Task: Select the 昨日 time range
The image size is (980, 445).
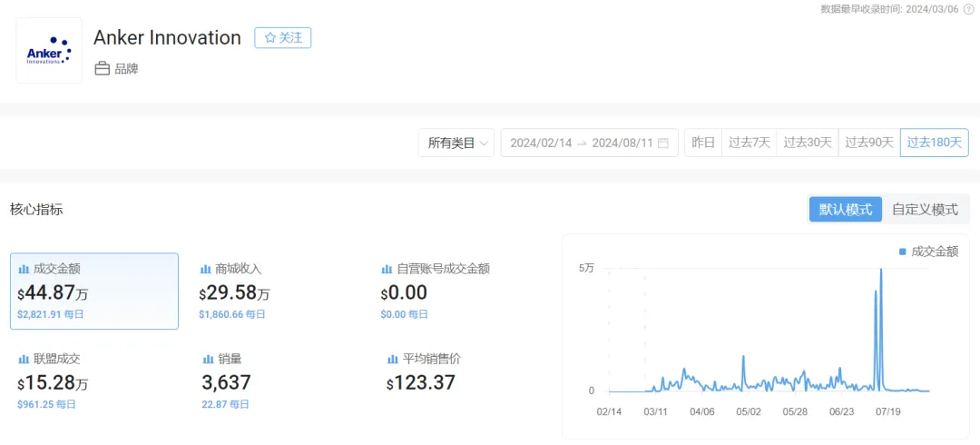Action: point(703,143)
